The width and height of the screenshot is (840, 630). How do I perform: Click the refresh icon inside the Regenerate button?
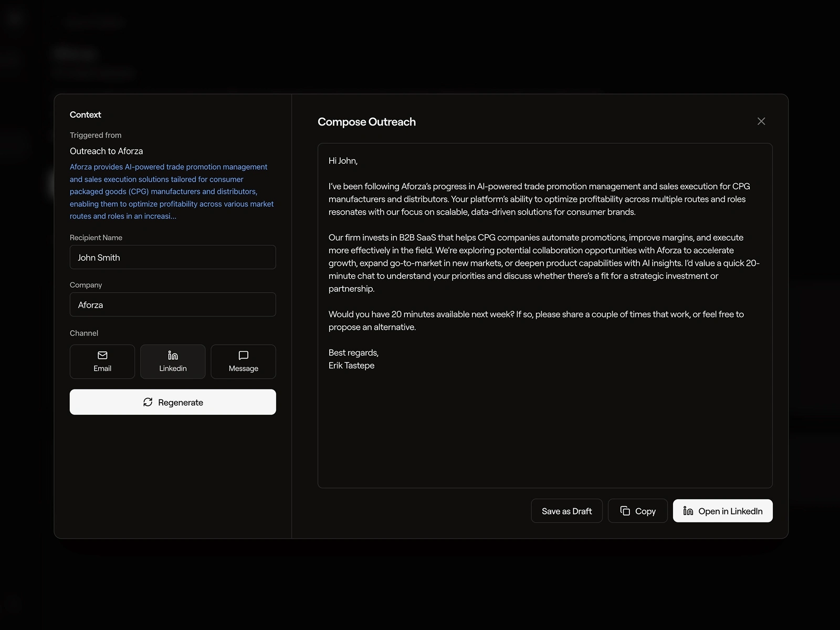coord(149,402)
